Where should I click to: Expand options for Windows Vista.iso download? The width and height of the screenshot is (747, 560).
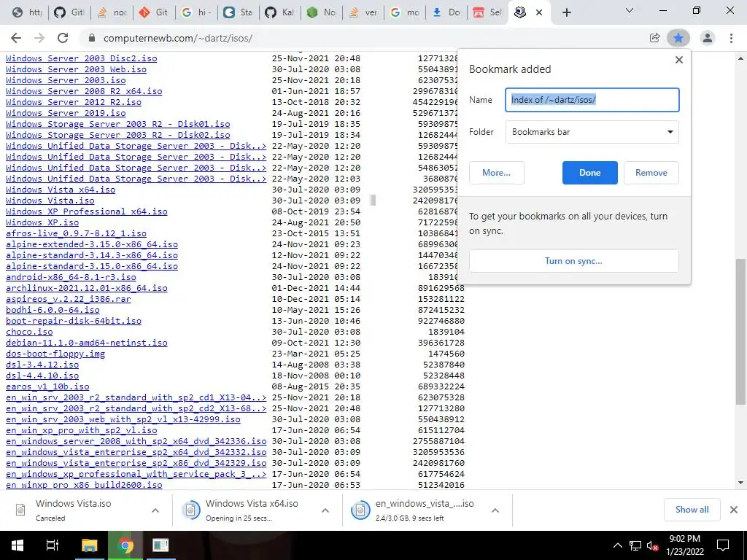155,510
